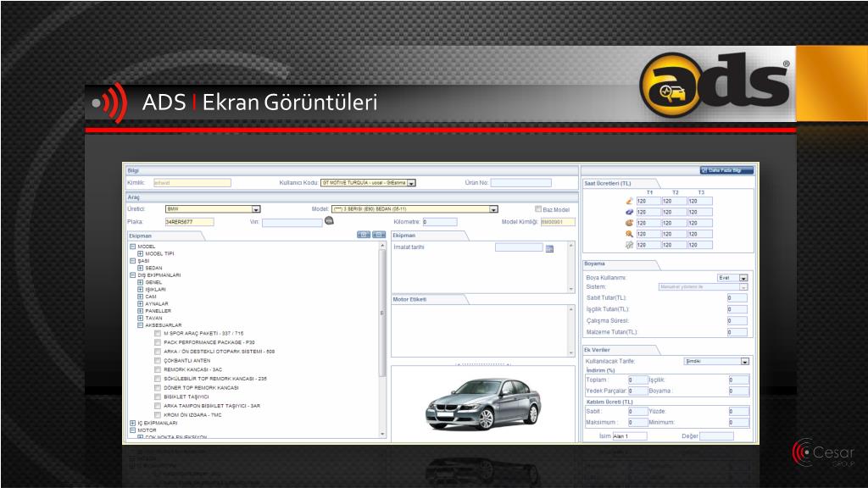The height and width of the screenshot is (488, 868).
Task: Open the calendar icon for İmalat tarihi
Action: pos(549,248)
